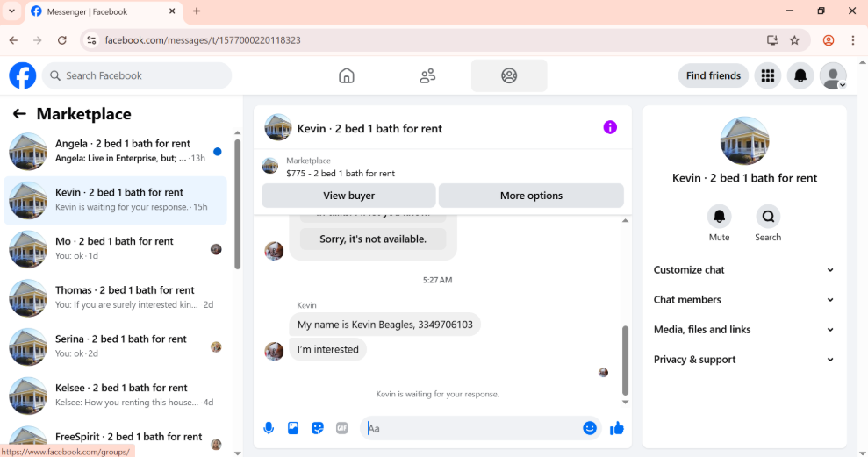
Task: Open the Chrome profile icon
Action: 829,39
